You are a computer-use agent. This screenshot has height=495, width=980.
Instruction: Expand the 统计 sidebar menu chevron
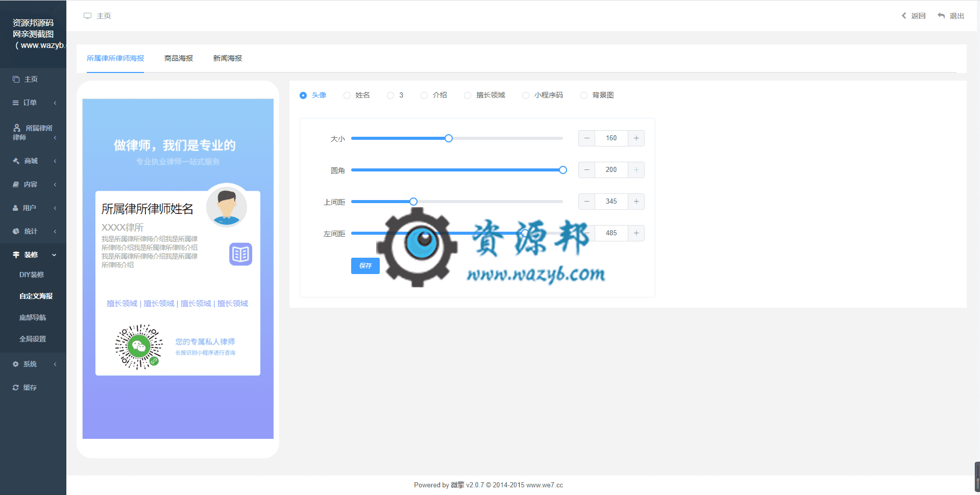[x=55, y=232]
